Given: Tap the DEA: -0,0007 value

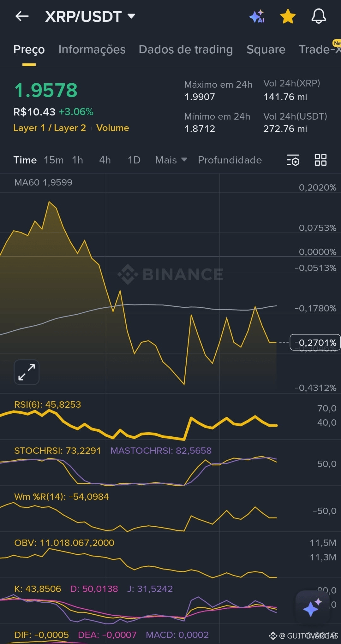Looking at the screenshot, I should [107, 635].
